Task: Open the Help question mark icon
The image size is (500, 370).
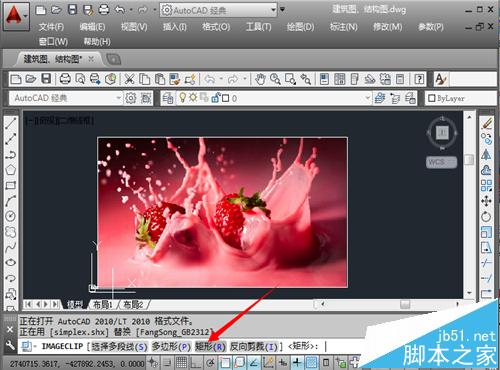Action: coord(419,79)
